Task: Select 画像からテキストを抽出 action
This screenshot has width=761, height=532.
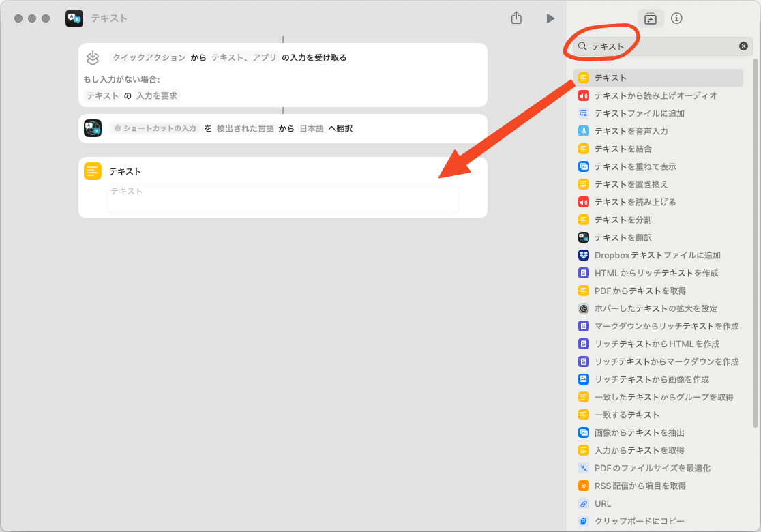Action: coord(657,432)
